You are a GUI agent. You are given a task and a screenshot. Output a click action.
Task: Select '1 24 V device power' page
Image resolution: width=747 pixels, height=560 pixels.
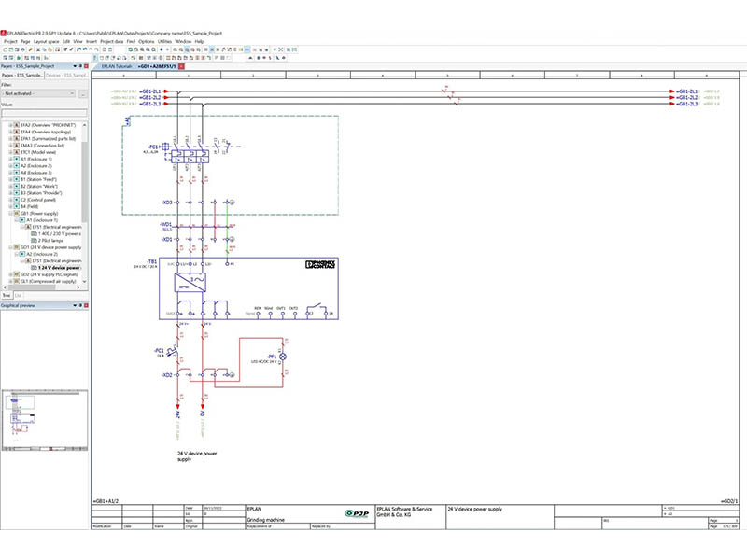click(x=59, y=268)
